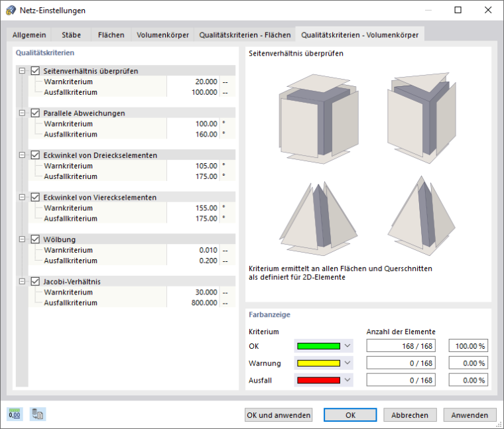Viewport: 504px width, 429px height.
Task: Click OK element count field 168 / 168
Action: click(x=401, y=345)
